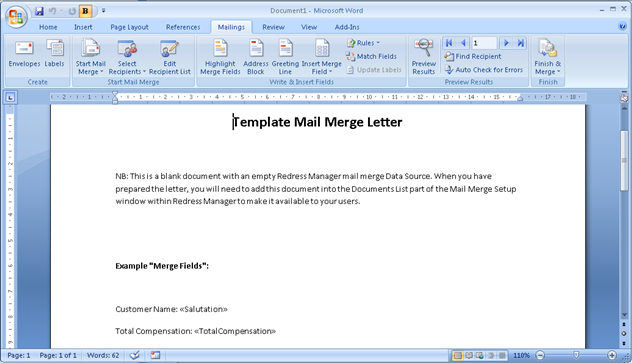The width and height of the screenshot is (632, 363).
Task: Open Select Browse Object button
Action: point(624,333)
